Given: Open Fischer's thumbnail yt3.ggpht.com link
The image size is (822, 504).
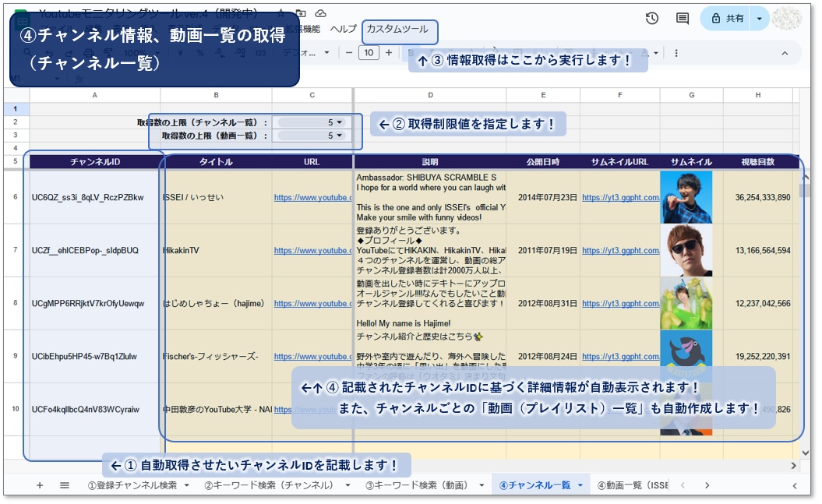Looking at the screenshot, I should click(620, 356).
